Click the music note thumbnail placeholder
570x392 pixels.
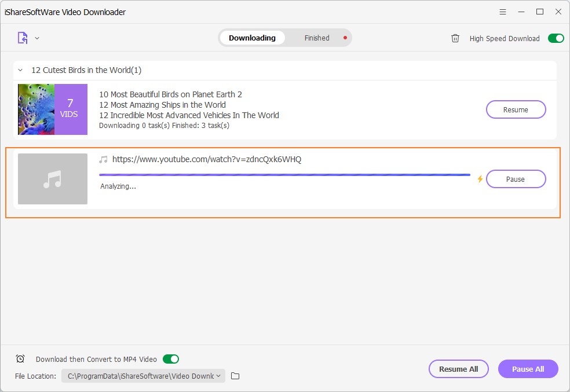coord(53,179)
